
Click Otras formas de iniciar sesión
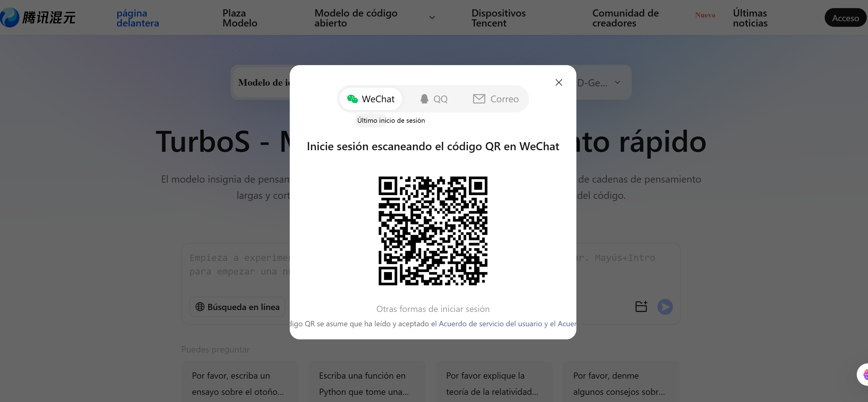[433, 309]
